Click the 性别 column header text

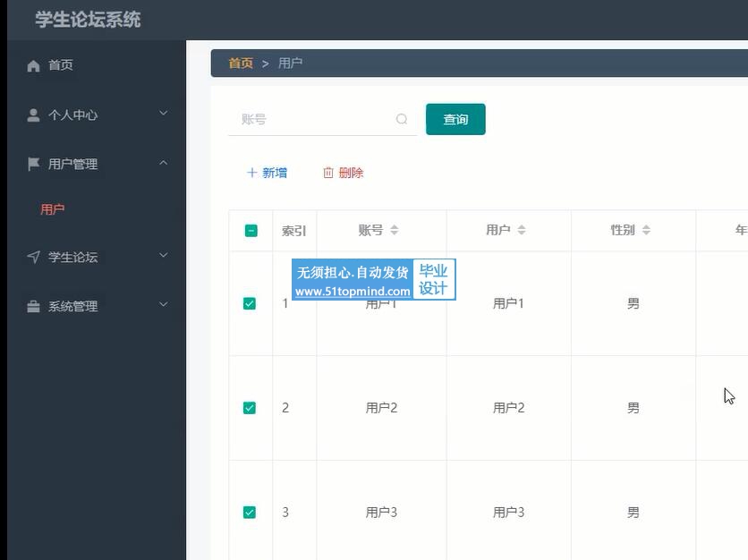tap(623, 230)
